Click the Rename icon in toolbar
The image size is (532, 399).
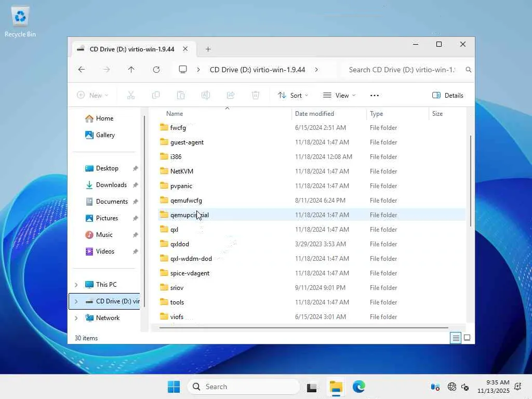pos(206,96)
